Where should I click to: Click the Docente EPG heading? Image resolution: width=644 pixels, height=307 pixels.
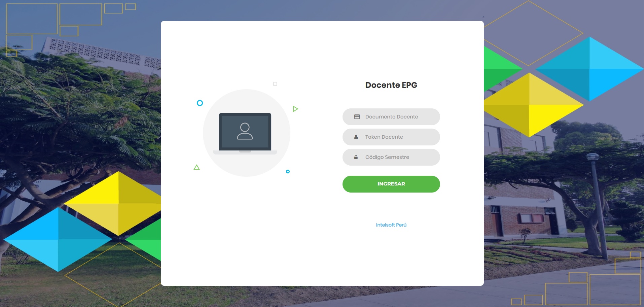391,85
